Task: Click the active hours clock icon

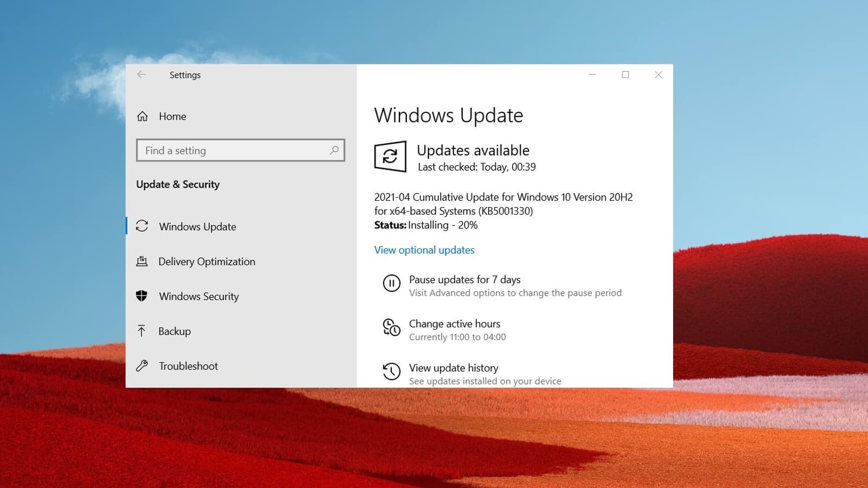Action: [x=392, y=328]
